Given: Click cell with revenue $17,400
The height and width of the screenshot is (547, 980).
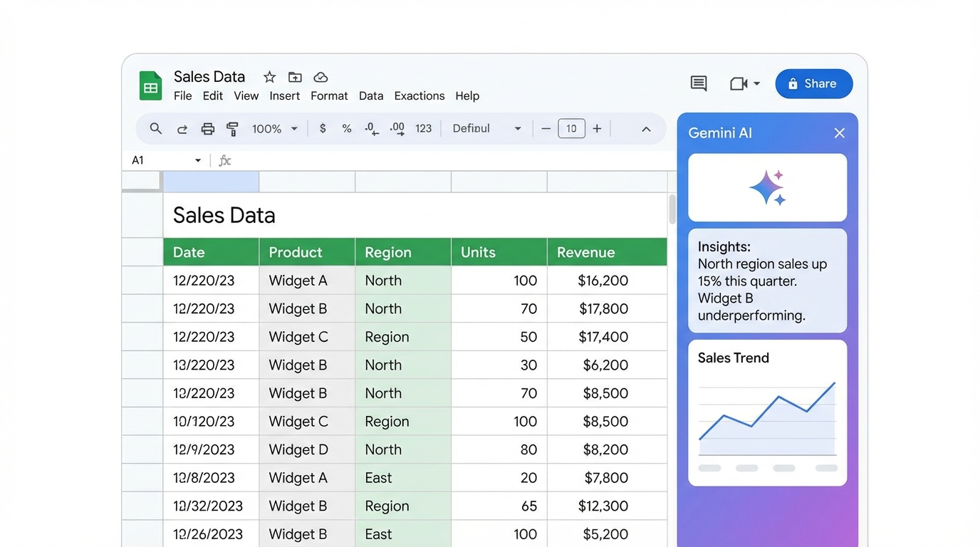Looking at the screenshot, I should [x=608, y=337].
